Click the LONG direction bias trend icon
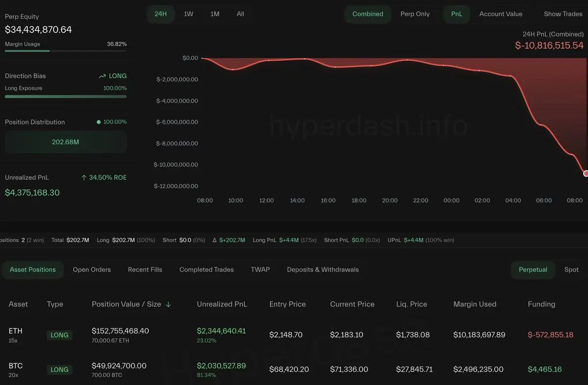The image size is (588, 385). (x=102, y=76)
